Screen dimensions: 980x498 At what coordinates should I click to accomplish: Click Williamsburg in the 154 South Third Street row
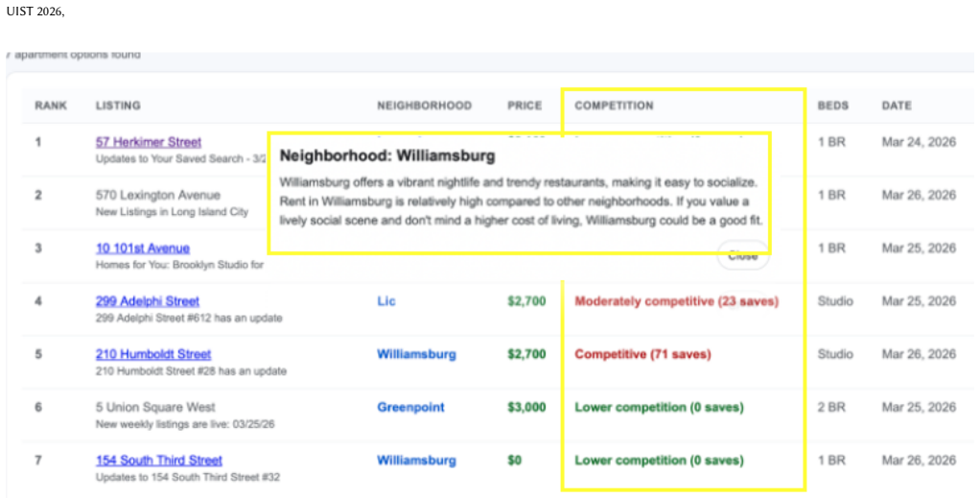416,461
